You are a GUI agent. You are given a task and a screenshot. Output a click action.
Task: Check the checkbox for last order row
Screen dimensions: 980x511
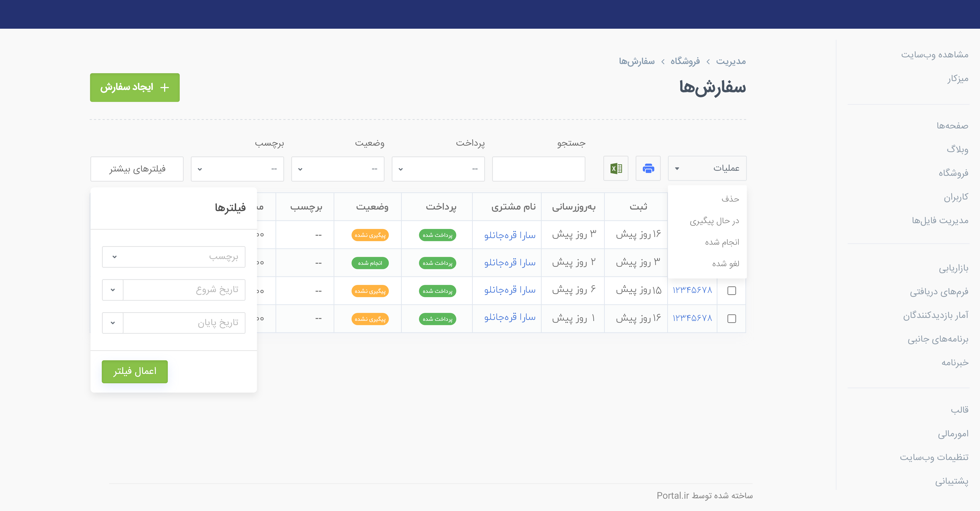click(x=731, y=318)
